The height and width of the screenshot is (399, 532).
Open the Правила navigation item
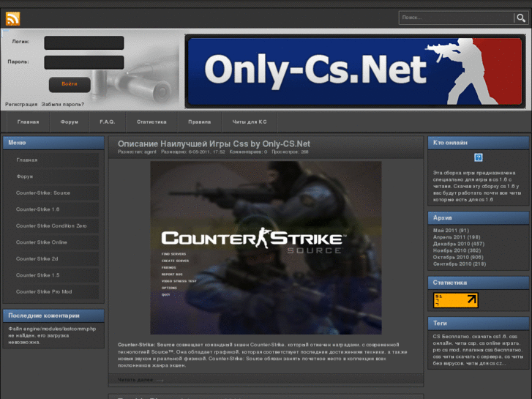tap(200, 122)
